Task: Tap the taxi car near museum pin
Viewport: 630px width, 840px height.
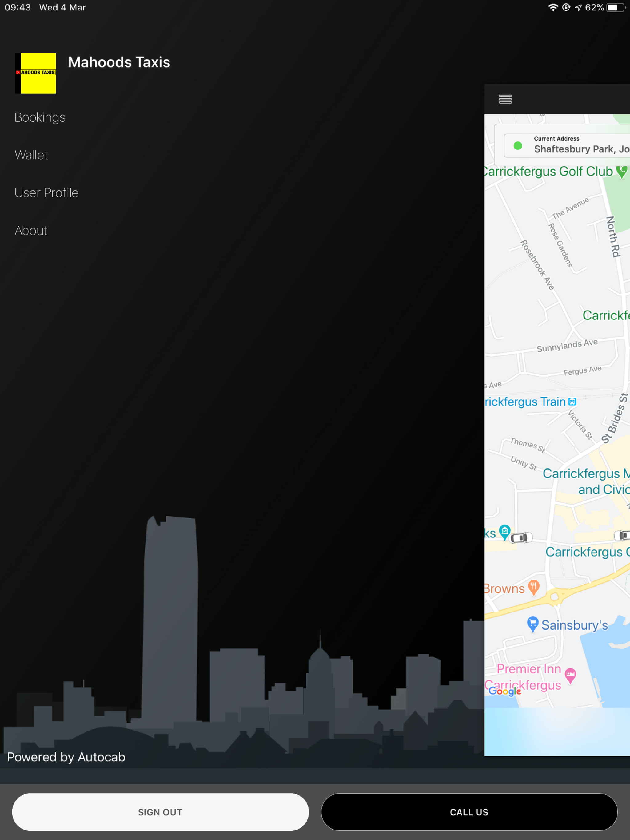Action: tap(521, 538)
